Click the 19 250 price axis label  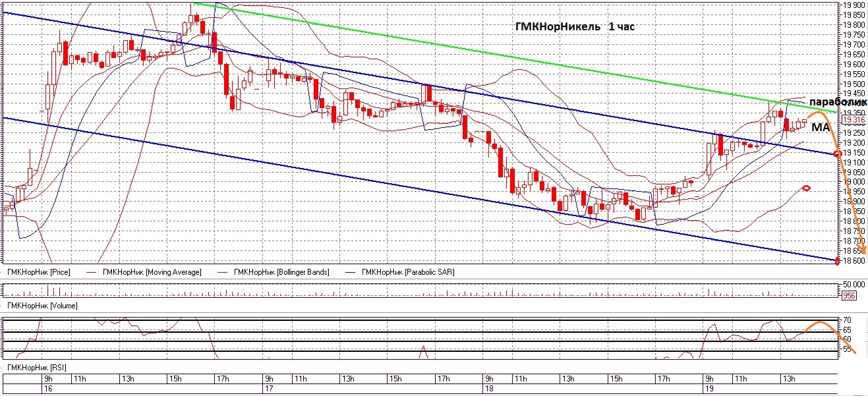tap(854, 133)
